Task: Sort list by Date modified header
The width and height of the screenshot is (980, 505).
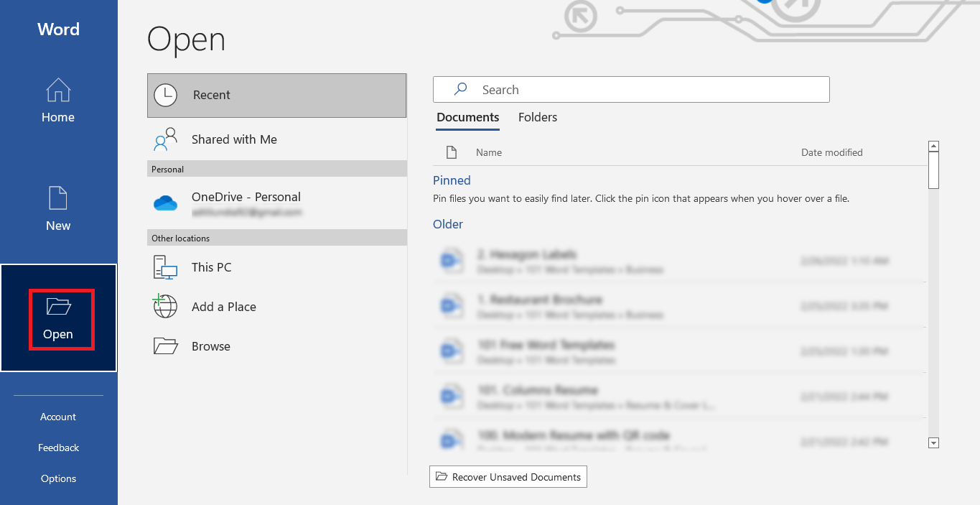Action: (x=832, y=152)
